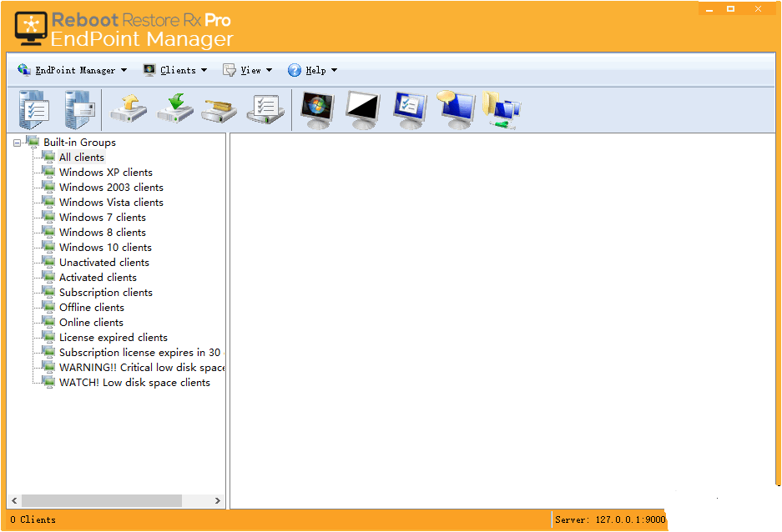Open the View menu
The image size is (782, 532).
click(249, 70)
